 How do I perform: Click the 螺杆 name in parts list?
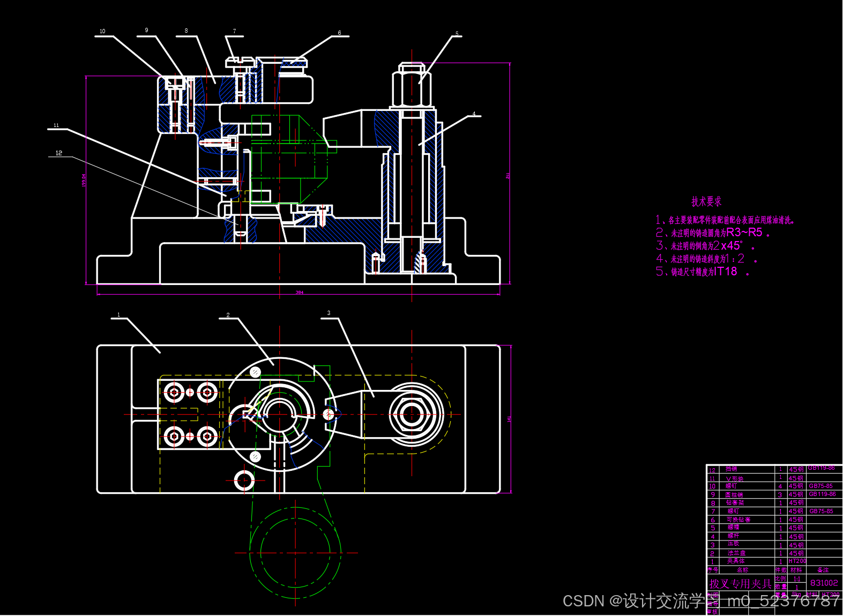click(x=733, y=536)
